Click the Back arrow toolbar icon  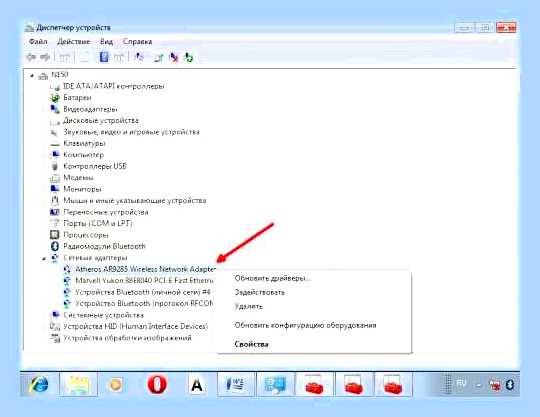click(31, 57)
